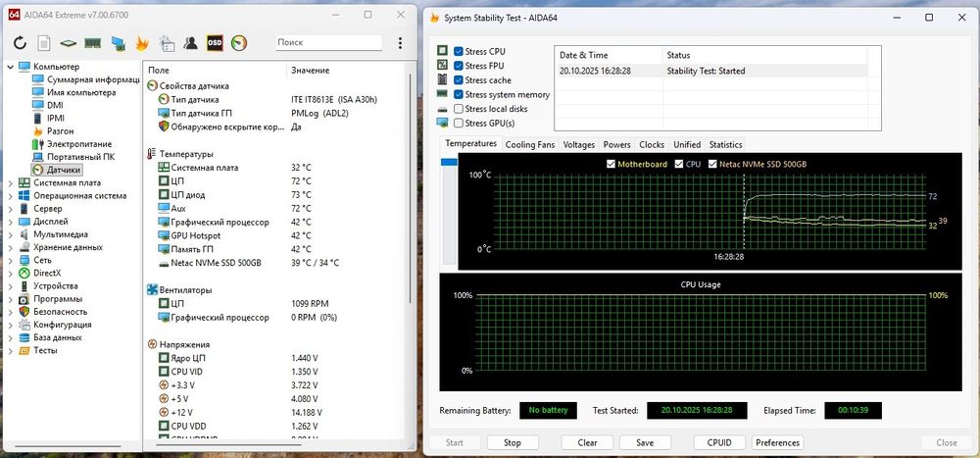The height and width of the screenshot is (458, 980).
Task: Switch to the Voltages tab
Action: click(579, 144)
